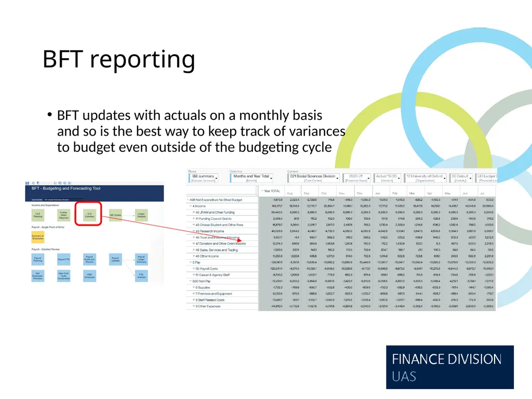Open the Months and Year Total columns dropdown
Screen dimensions: 532x399
pyautogui.click(x=252, y=178)
